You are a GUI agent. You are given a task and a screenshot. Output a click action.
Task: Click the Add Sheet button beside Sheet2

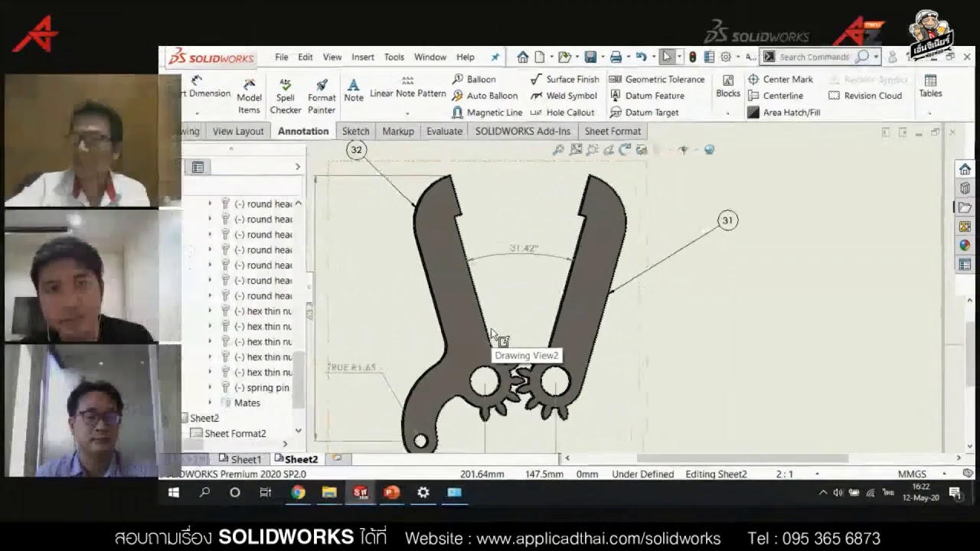[x=337, y=458]
